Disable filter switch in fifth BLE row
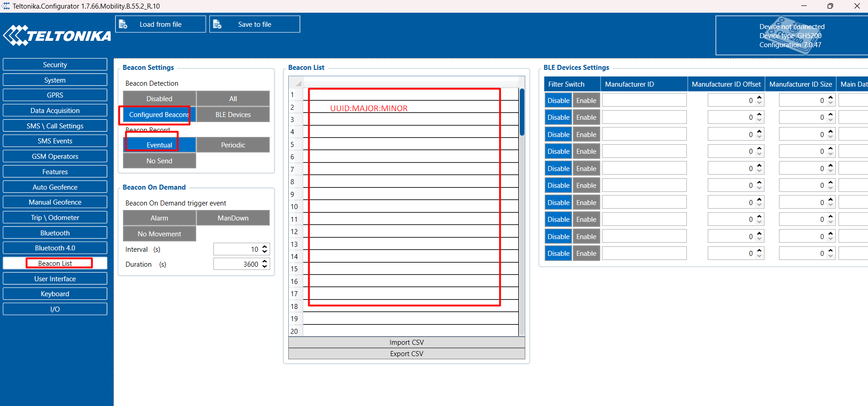 [x=558, y=168]
